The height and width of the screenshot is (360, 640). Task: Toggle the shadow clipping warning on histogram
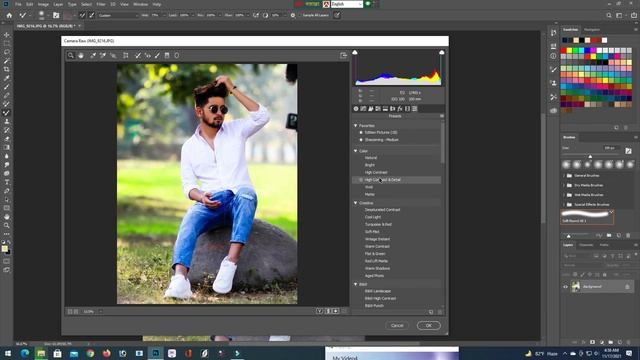pyautogui.click(x=355, y=52)
